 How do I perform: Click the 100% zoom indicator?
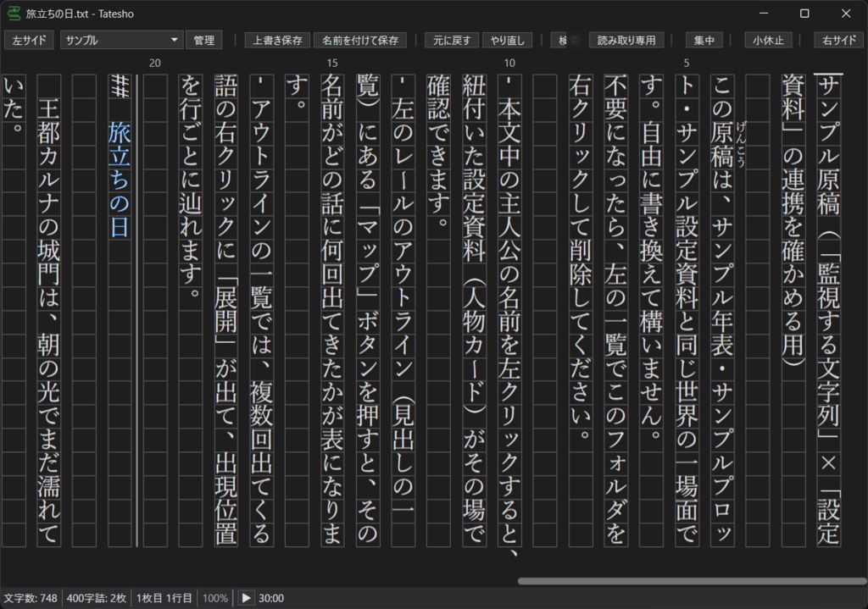tap(214, 598)
